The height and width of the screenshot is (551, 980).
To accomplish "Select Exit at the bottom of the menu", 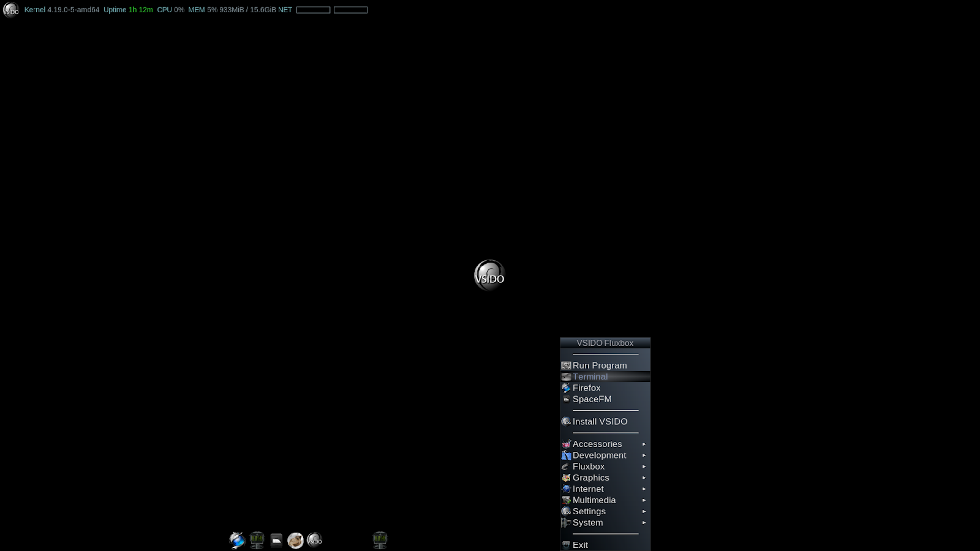I will click(x=605, y=545).
